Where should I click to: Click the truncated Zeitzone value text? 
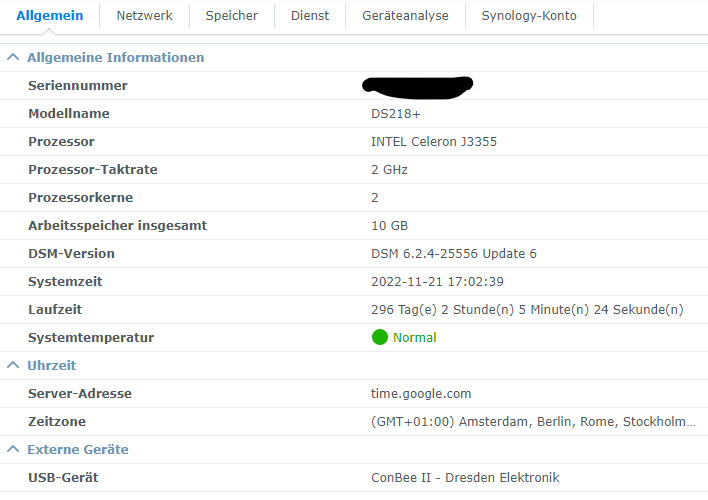point(533,421)
